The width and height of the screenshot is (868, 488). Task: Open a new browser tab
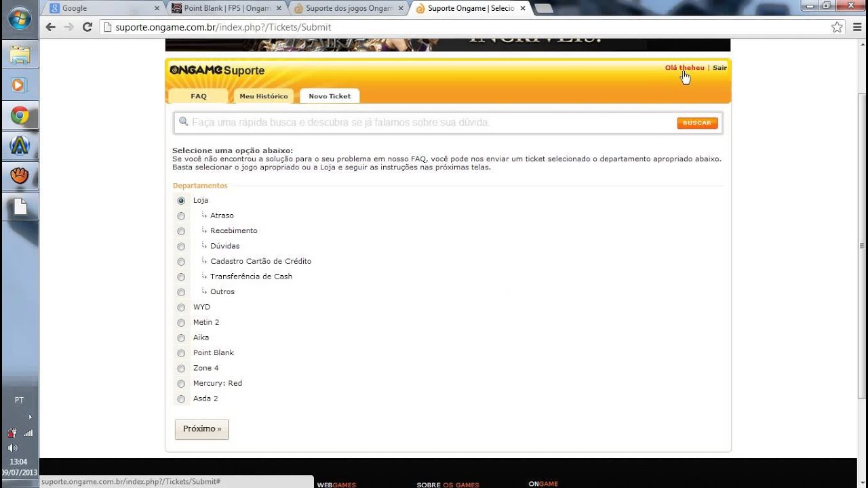pos(544,8)
